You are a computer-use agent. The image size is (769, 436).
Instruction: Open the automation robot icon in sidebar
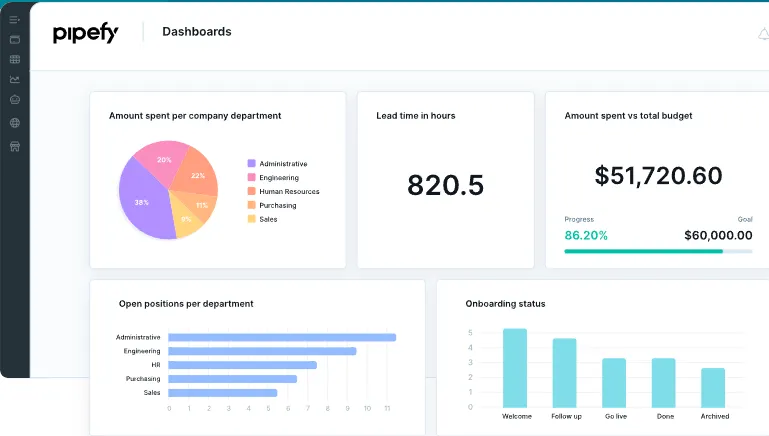click(x=15, y=100)
